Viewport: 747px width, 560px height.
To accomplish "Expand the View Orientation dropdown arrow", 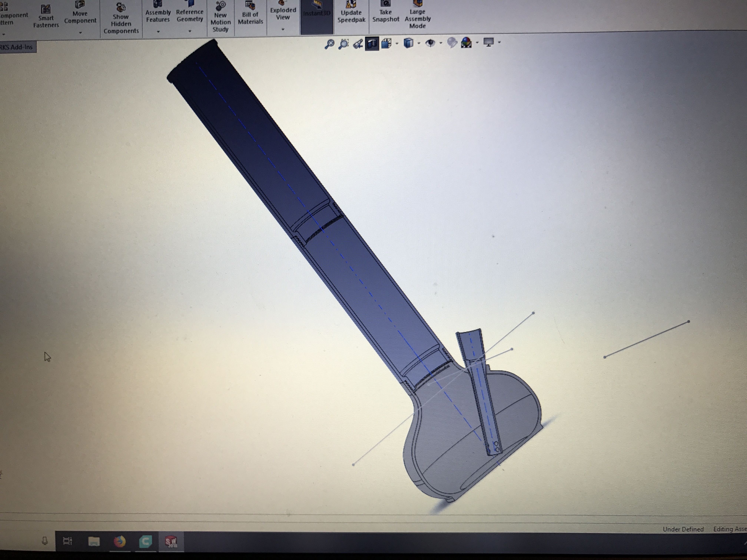I will 397,43.
